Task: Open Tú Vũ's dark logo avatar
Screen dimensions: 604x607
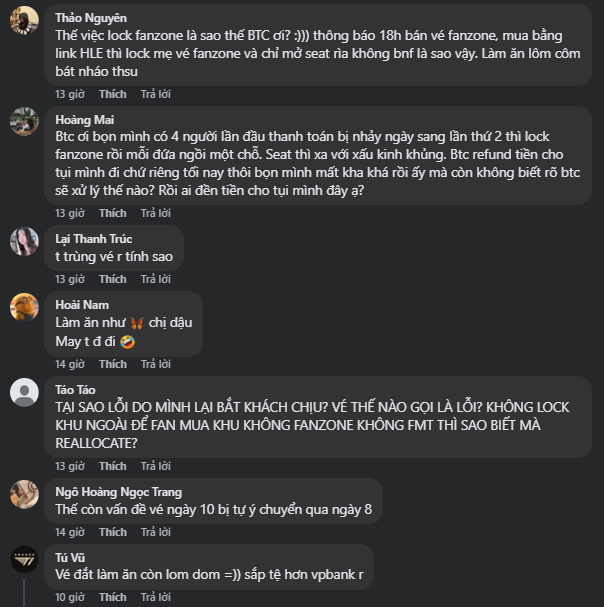Action: 24,559
